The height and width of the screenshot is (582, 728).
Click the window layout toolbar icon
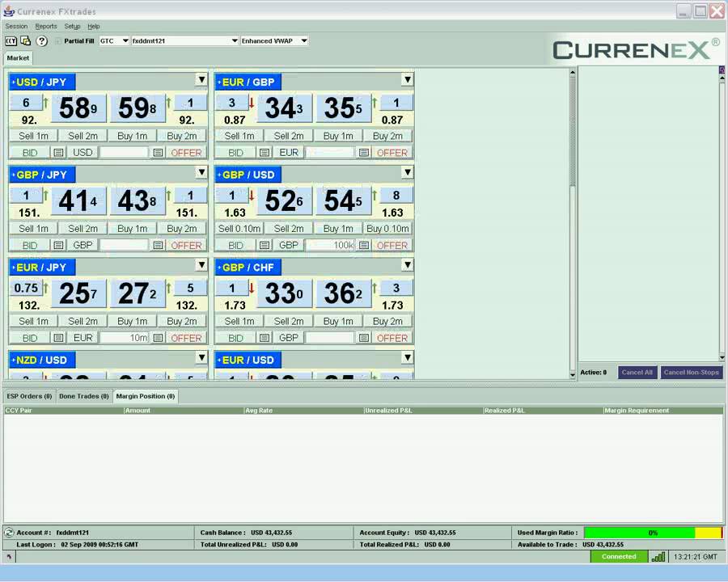[26, 41]
